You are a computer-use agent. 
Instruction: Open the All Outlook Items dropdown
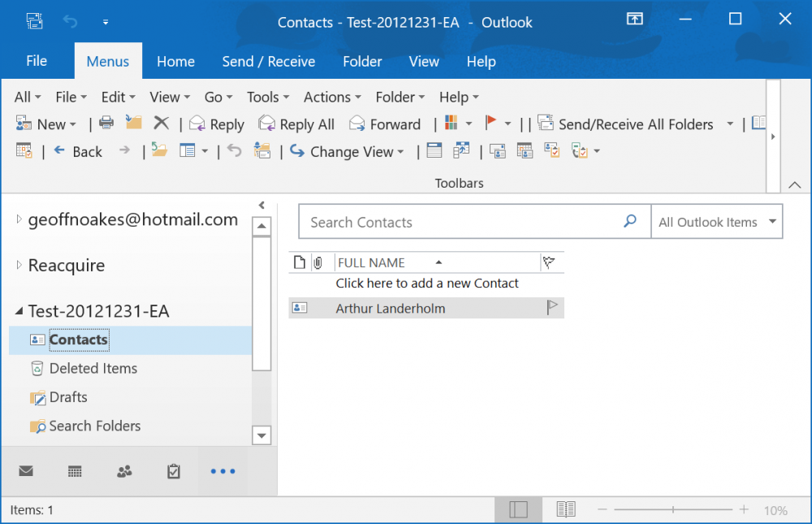(716, 222)
